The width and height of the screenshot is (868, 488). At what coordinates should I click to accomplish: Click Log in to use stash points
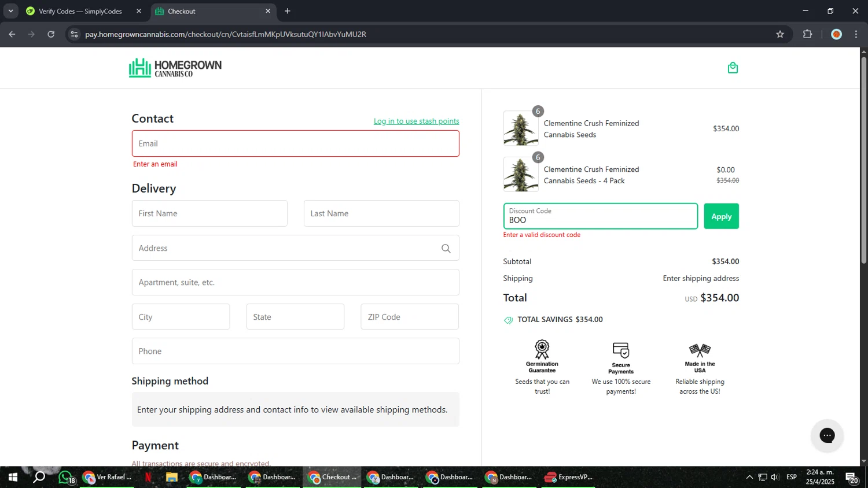(x=416, y=121)
